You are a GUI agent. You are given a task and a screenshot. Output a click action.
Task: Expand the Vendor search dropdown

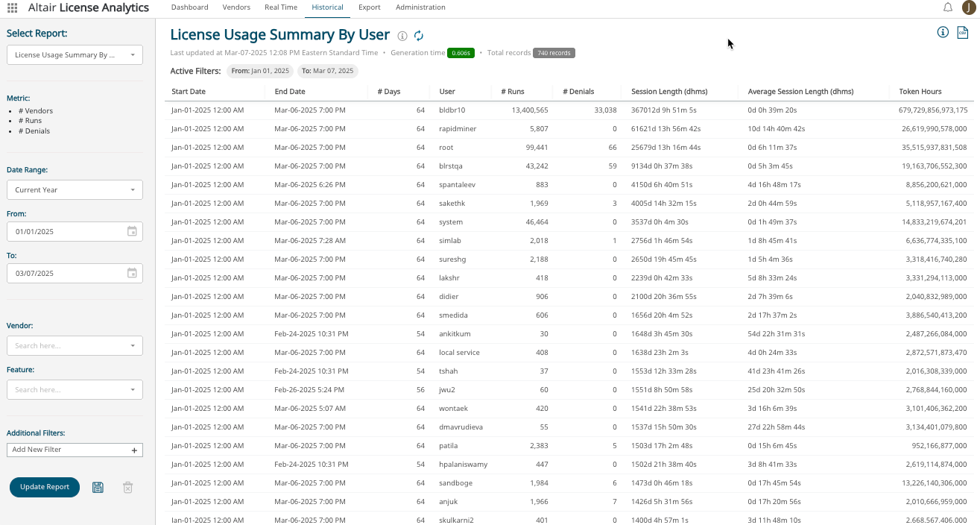(75, 345)
